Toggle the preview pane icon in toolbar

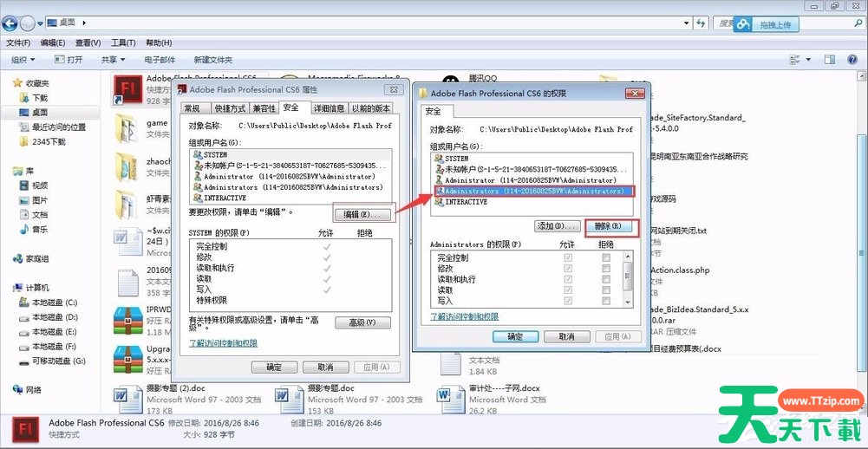(x=829, y=59)
